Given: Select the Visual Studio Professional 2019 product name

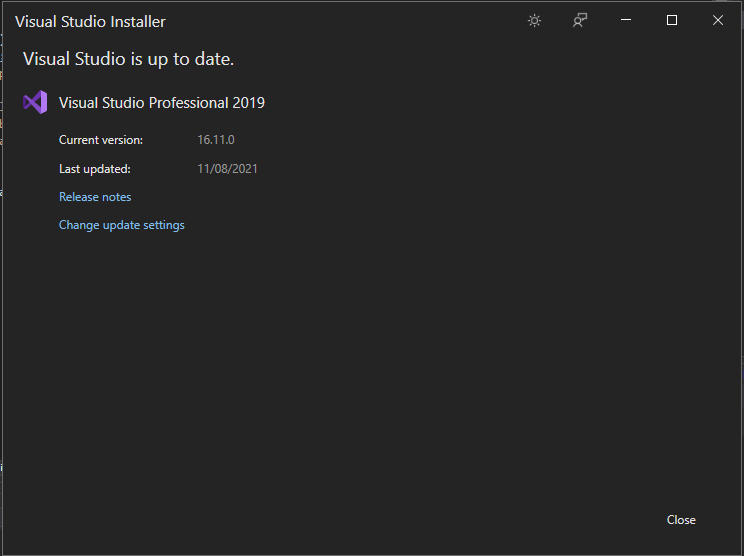Looking at the screenshot, I should 161,103.
